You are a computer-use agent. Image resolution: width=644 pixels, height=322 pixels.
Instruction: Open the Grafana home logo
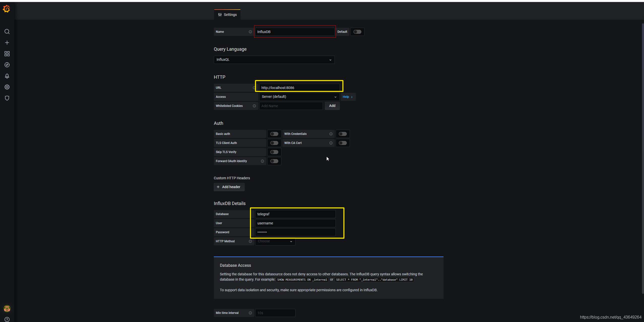coord(7,9)
